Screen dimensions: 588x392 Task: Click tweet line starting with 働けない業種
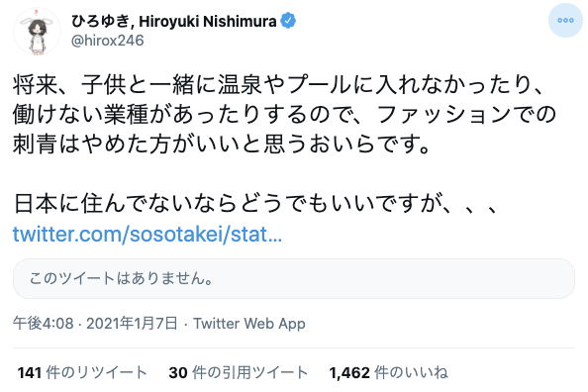coord(284,115)
